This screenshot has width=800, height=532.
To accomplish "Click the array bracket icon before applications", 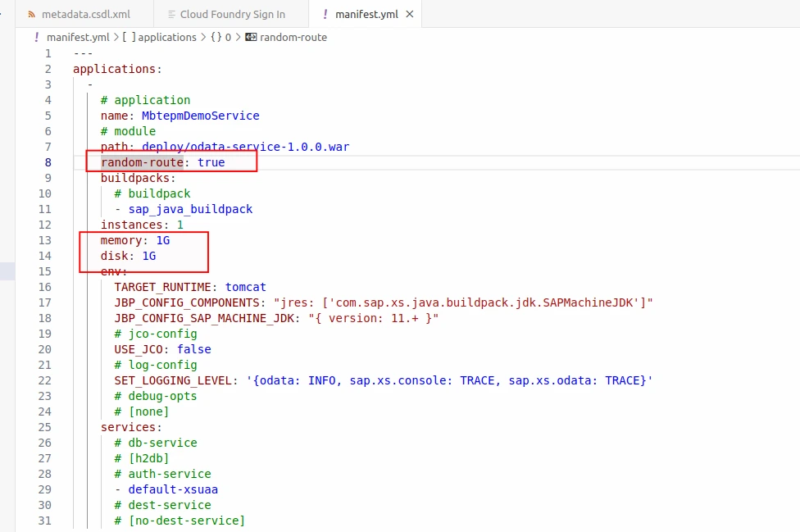I will pyautogui.click(x=129, y=37).
